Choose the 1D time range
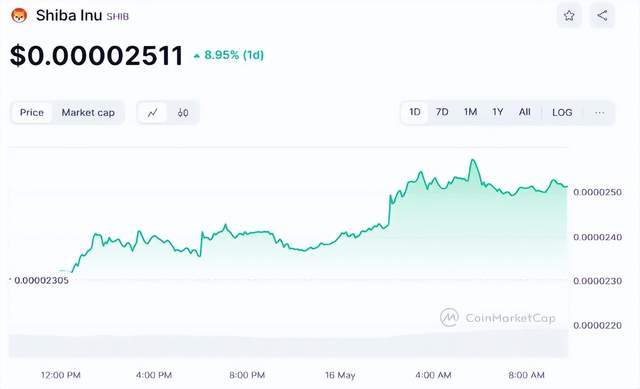 [x=415, y=112]
